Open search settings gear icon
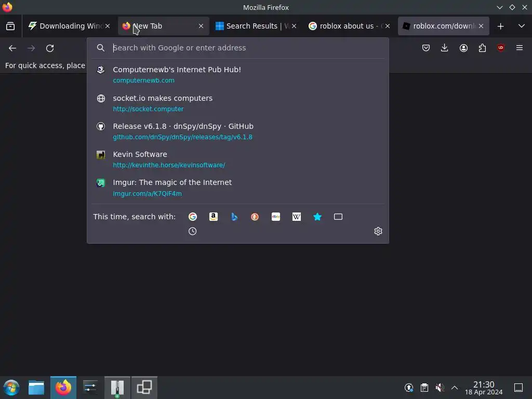 (378, 231)
